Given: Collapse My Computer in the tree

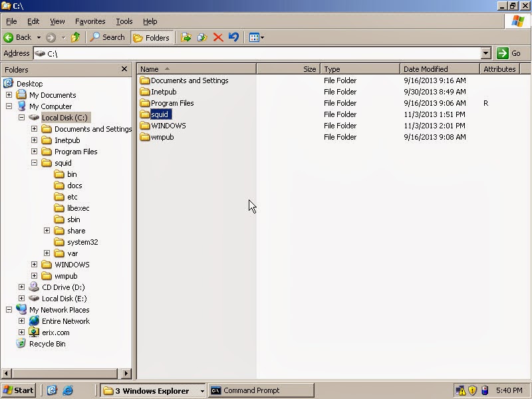Looking at the screenshot, I should (9, 106).
